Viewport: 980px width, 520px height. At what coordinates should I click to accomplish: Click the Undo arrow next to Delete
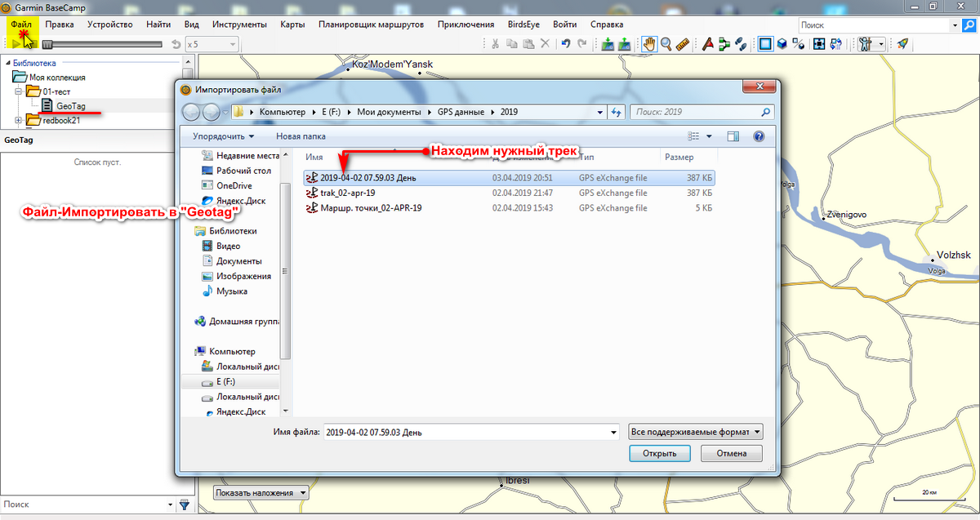pyautogui.click(x=565, y=44)
